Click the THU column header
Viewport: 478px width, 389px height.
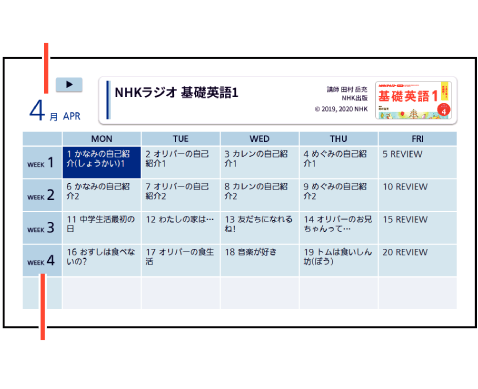(339, 139)
